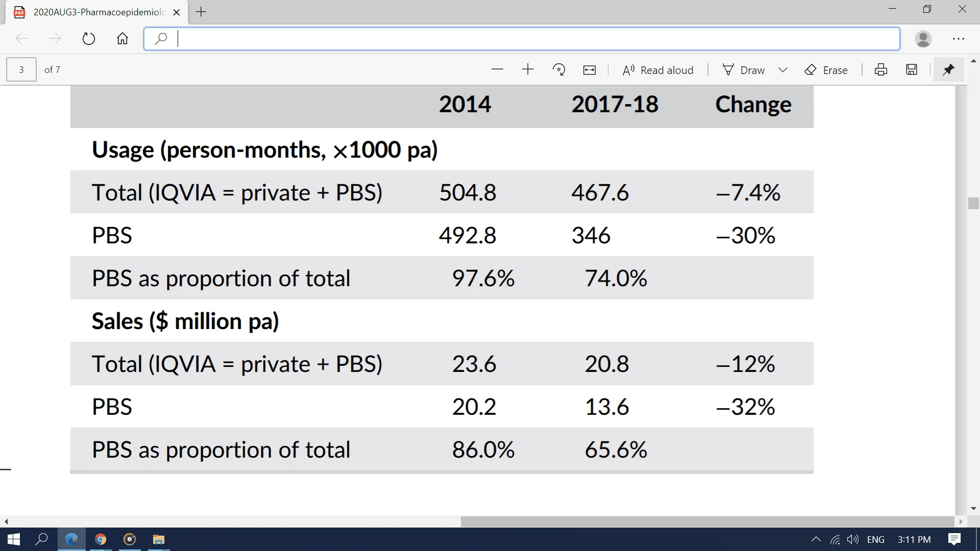Click the vertical scrollbar up arrow

click(973, 61)
